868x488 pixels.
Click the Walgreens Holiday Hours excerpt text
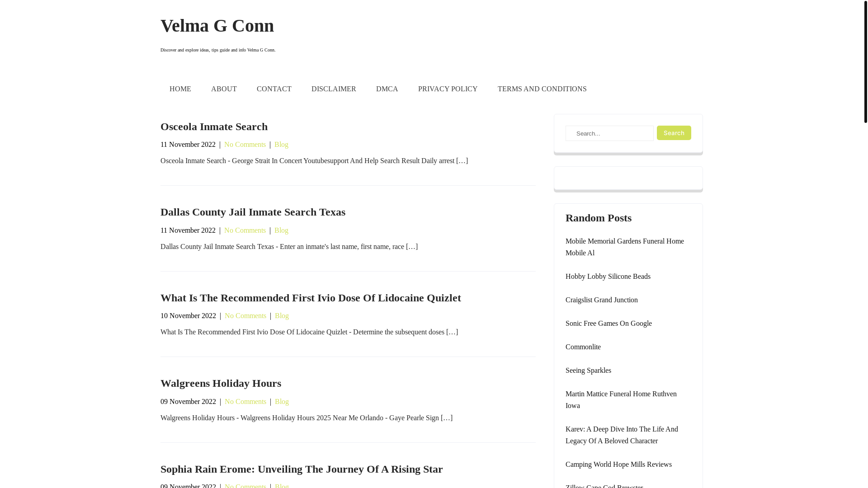point(307,418)
